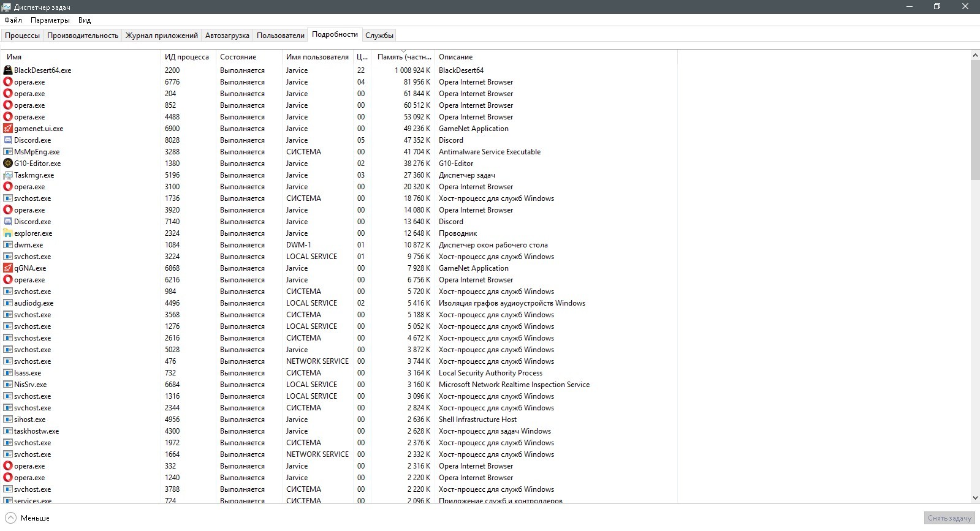Select the Shell Infrastructure Host description
Image resolution: width=980 pixels, height=531 pixels.
[477, 420]
